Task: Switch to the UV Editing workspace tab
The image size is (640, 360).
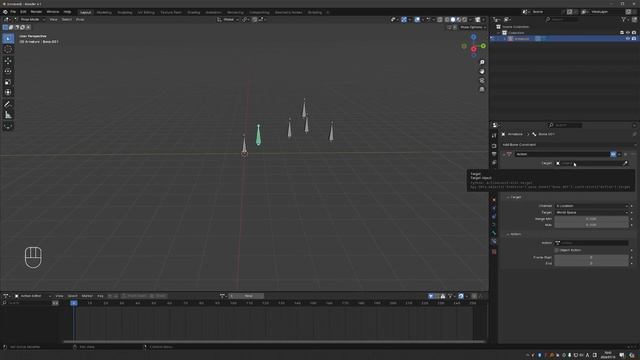Action: click(146, 12)
